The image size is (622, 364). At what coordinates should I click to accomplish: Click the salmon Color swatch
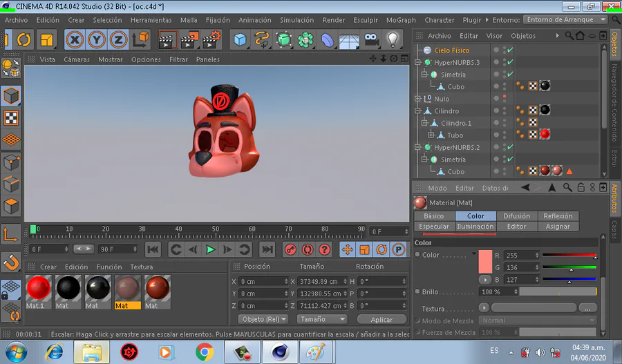coord(485,260)
